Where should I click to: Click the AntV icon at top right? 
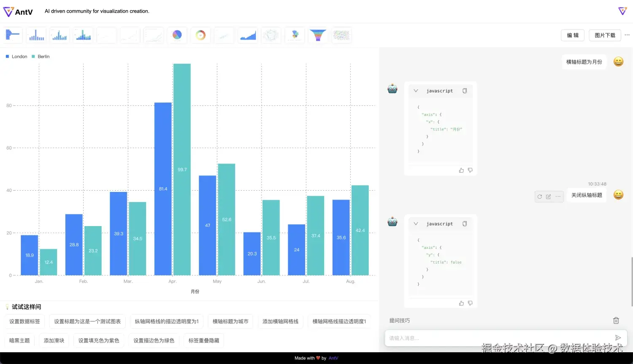tap(622, 11)
